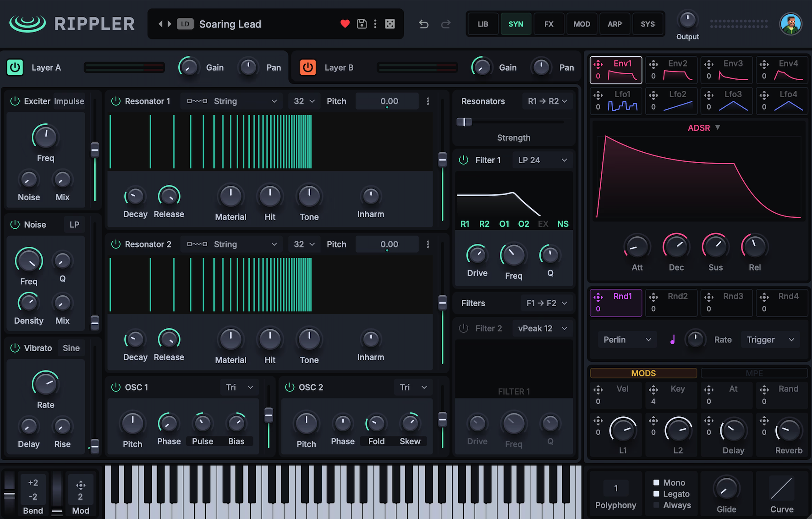Open Filter 2 vPeak 12 type dropdown
Viewport: 812px width, 519px height.
click(x=543, y=328)
